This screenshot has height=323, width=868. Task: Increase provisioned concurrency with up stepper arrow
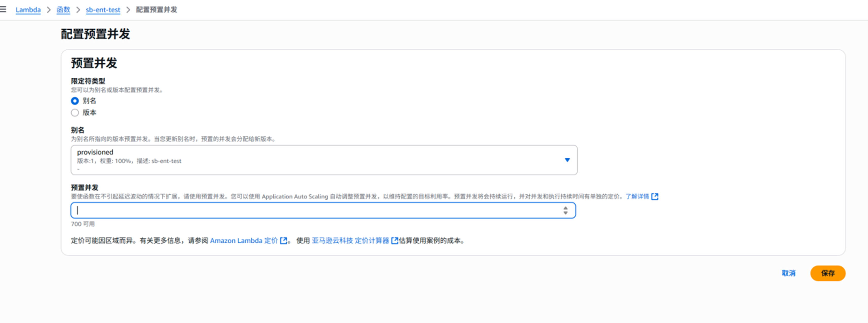[x=565, y=208]
